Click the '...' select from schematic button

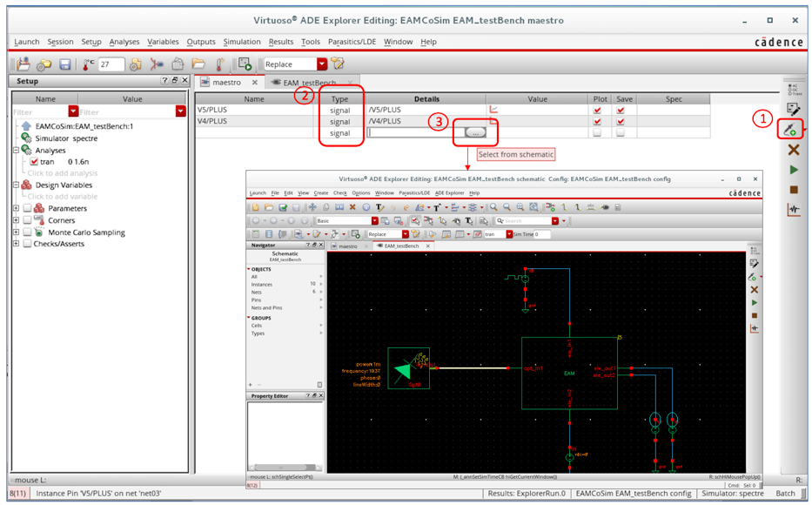tap(475, 133)
